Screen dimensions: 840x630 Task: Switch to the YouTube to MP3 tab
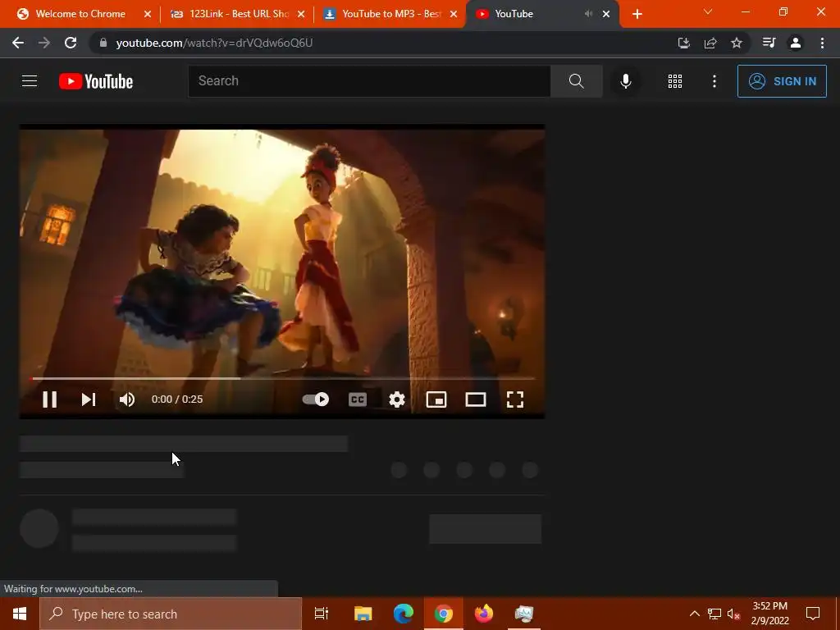(x=391, y=14)
